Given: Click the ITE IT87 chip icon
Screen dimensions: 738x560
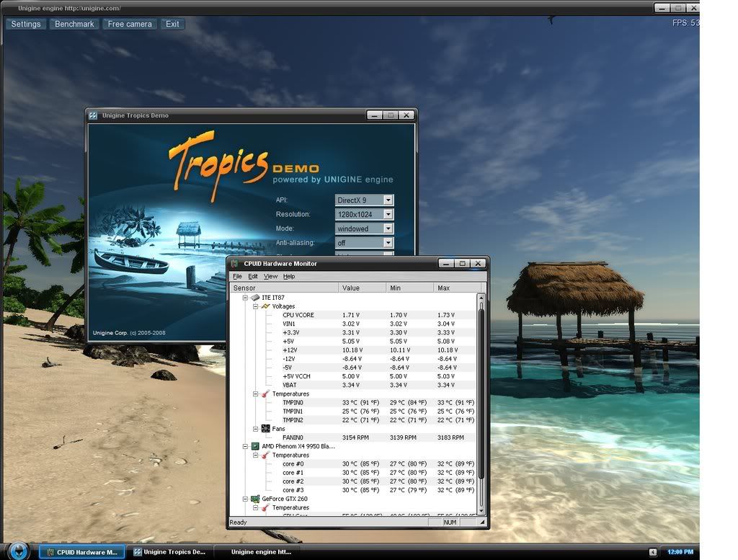Looking at the screenshot, I should 255,298.
